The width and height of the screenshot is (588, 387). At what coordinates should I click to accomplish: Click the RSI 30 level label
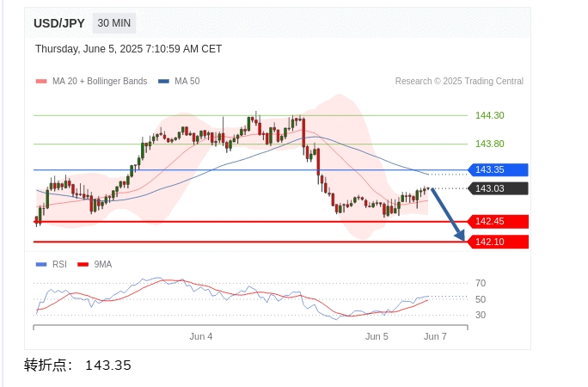481,315
